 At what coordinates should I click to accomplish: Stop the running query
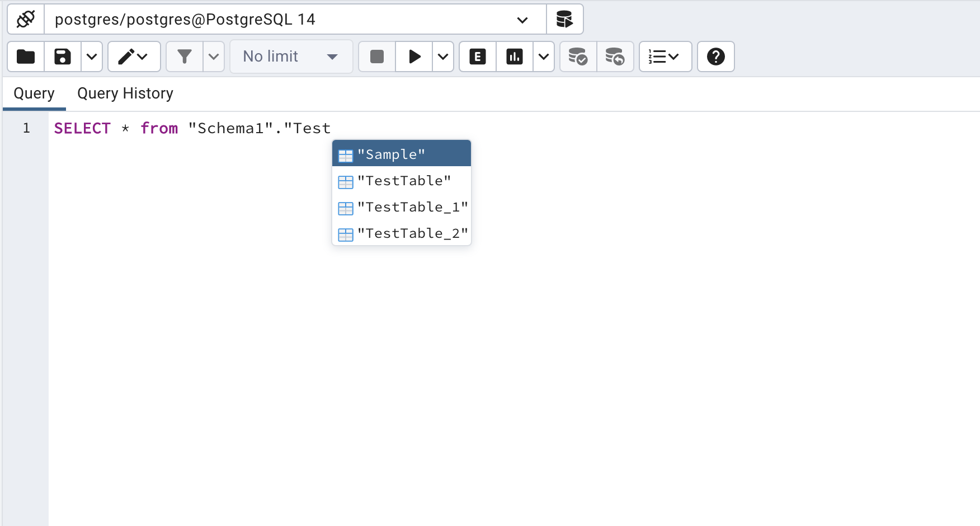376,57
